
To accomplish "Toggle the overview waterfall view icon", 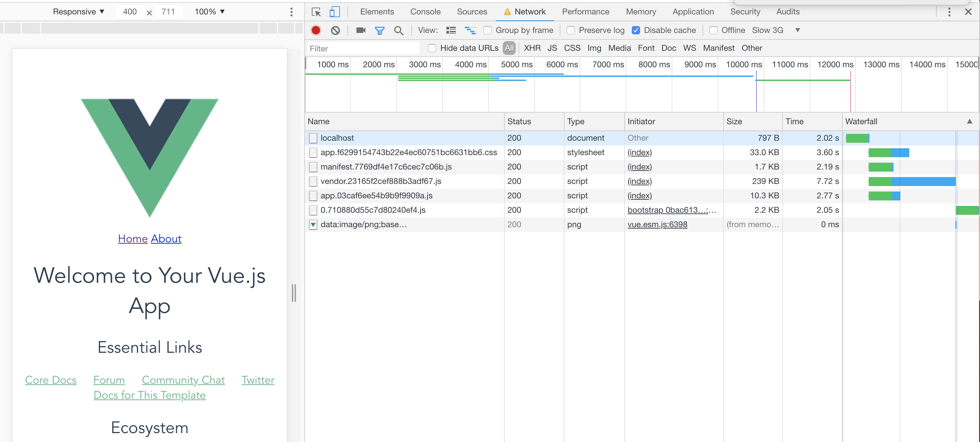I will click(470, 31).
